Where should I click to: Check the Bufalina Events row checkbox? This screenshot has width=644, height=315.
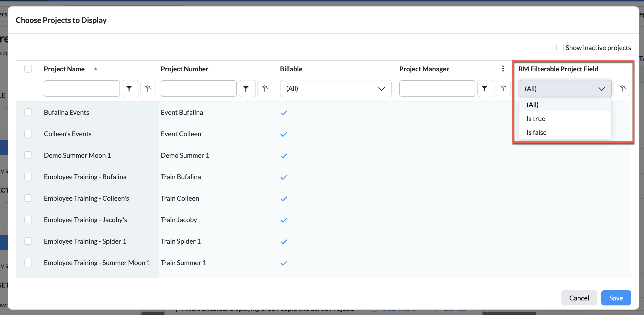[x=28, y=112]
